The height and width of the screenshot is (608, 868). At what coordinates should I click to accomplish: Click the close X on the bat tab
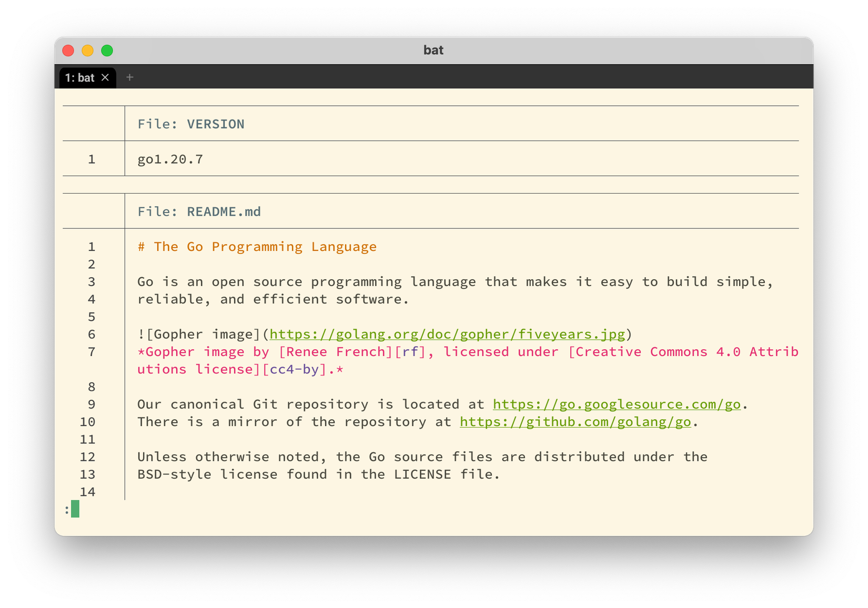pos(105,77)
